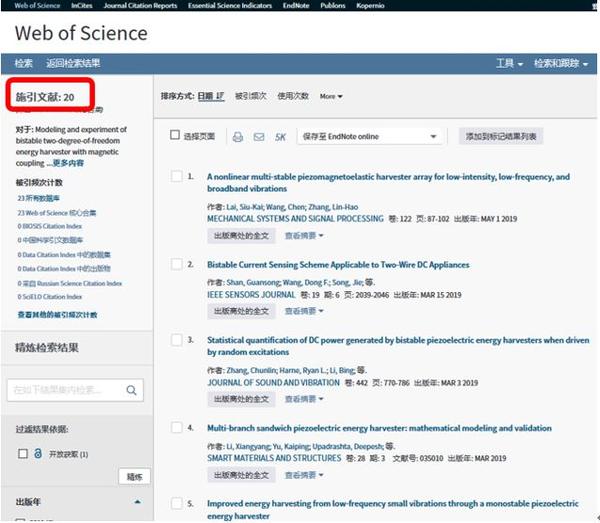Screen dimensions: 600x523
Task: Click 0 BIOSIS Citation Index count
Action: (50, 226)
